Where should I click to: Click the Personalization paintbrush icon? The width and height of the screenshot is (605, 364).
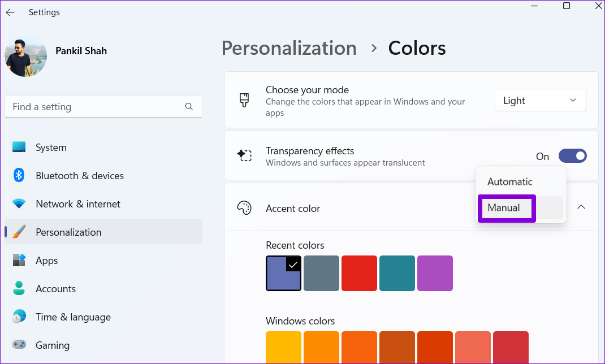tap(19, 232)
